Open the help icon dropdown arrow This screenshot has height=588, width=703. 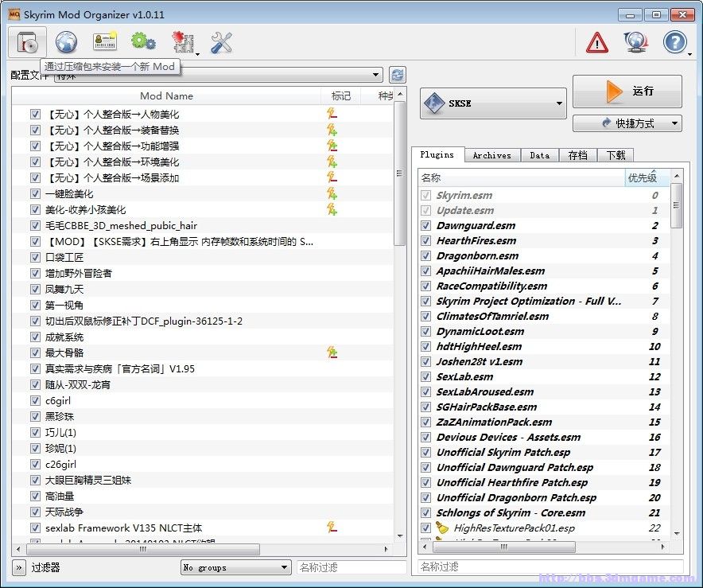point(689,54)
